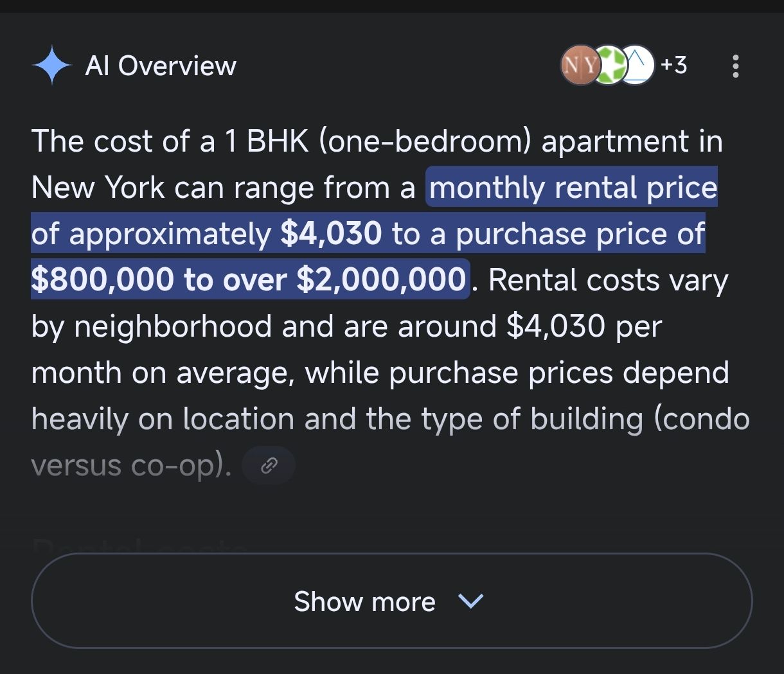Image resolution: width=784 pixels, height=674 pixels.
Task: Click 'New York' in the overview
Action: (x=96, y=188)
